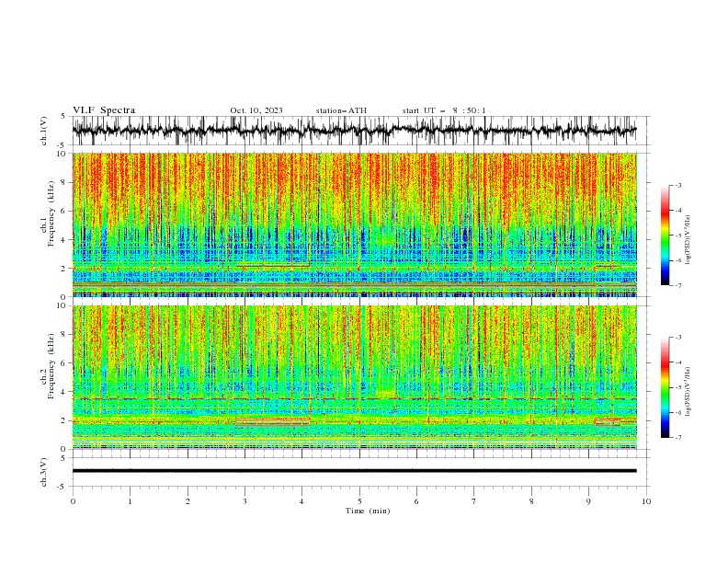Click the ch.2 spectrogram plot
728x563 pixels.
(x=355, y=377)
